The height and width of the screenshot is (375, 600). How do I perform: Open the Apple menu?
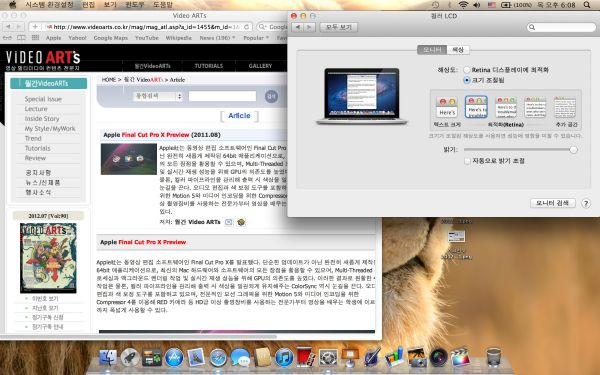(x=12, y=5)
